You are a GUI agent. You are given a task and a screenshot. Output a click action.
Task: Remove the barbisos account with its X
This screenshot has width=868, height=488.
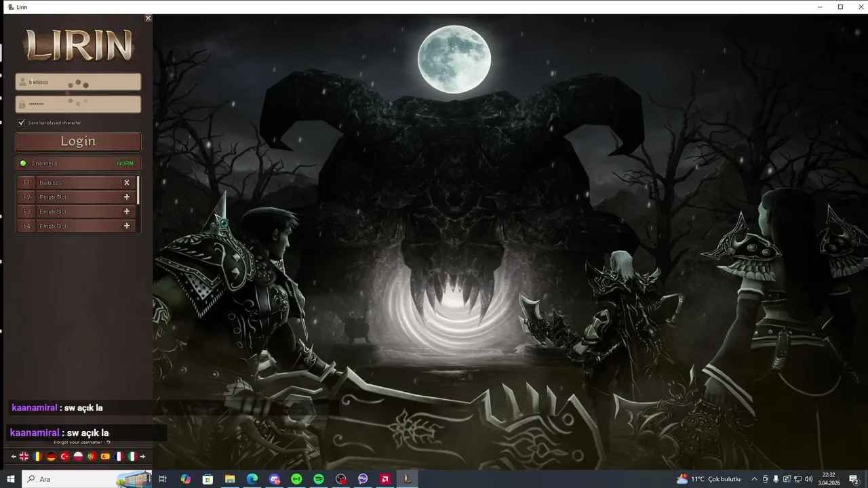click(126, 183)
